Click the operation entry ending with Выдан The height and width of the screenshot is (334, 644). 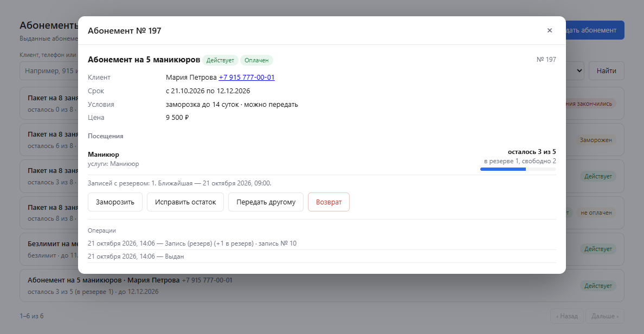click(136, 256)
